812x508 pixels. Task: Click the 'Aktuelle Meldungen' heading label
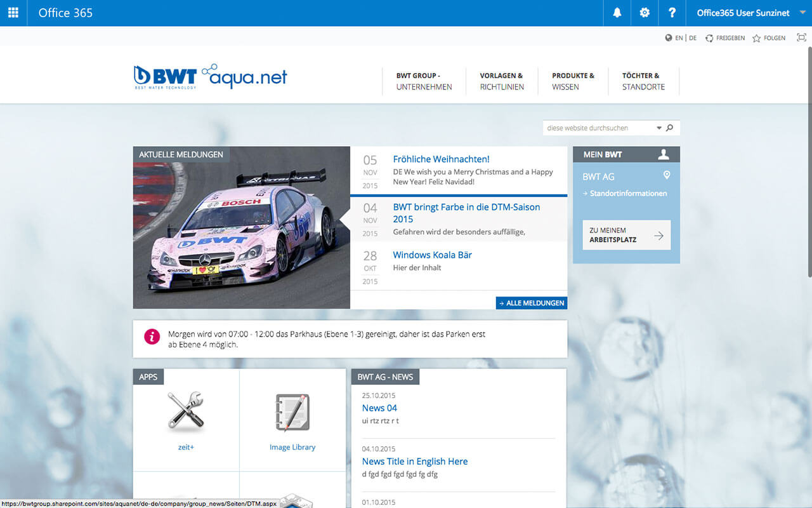click(x=181, y=154)
